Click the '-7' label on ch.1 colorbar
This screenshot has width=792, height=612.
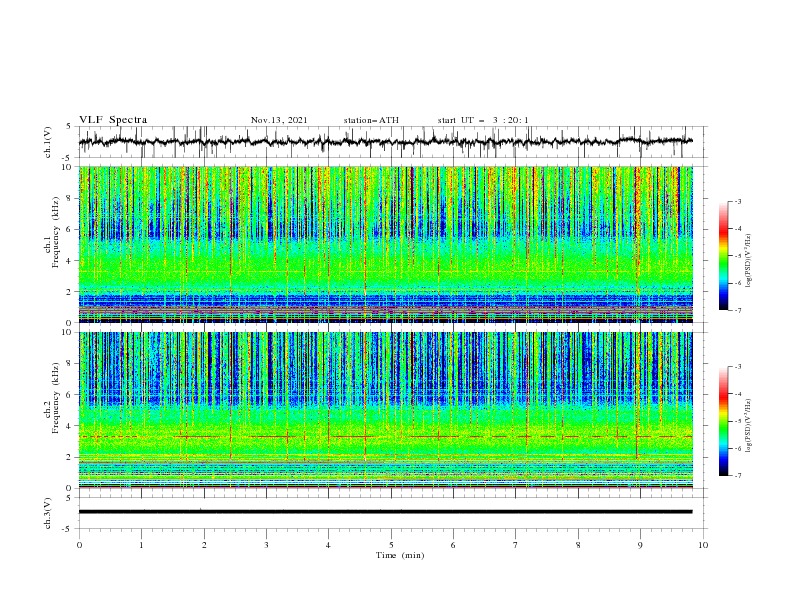coord(738,310)
